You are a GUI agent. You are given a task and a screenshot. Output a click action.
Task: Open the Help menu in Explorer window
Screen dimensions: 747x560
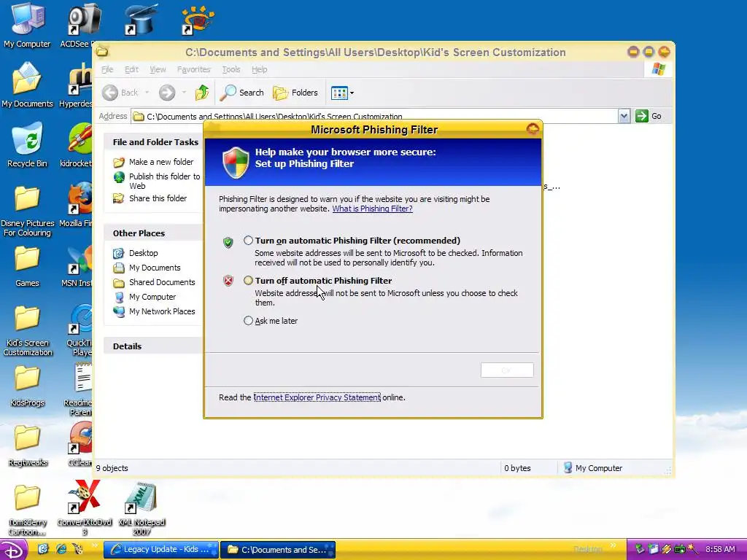click(259, 69)
